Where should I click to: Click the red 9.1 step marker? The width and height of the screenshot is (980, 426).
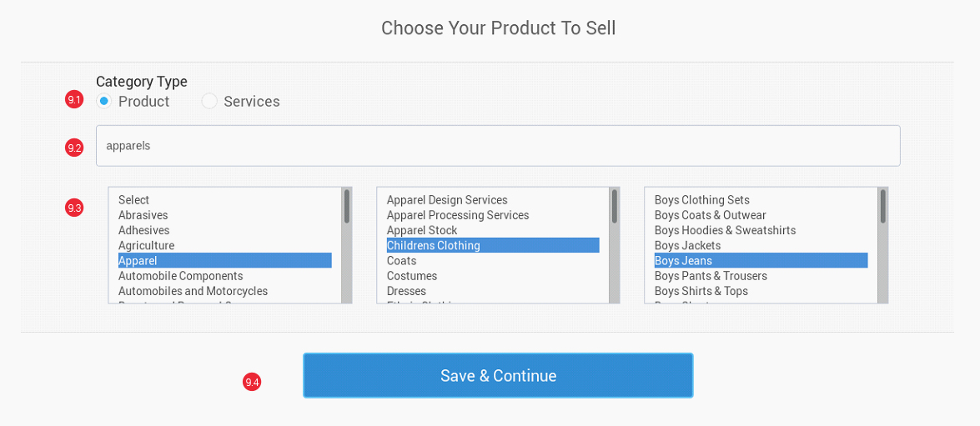click(x=74, y=100)
